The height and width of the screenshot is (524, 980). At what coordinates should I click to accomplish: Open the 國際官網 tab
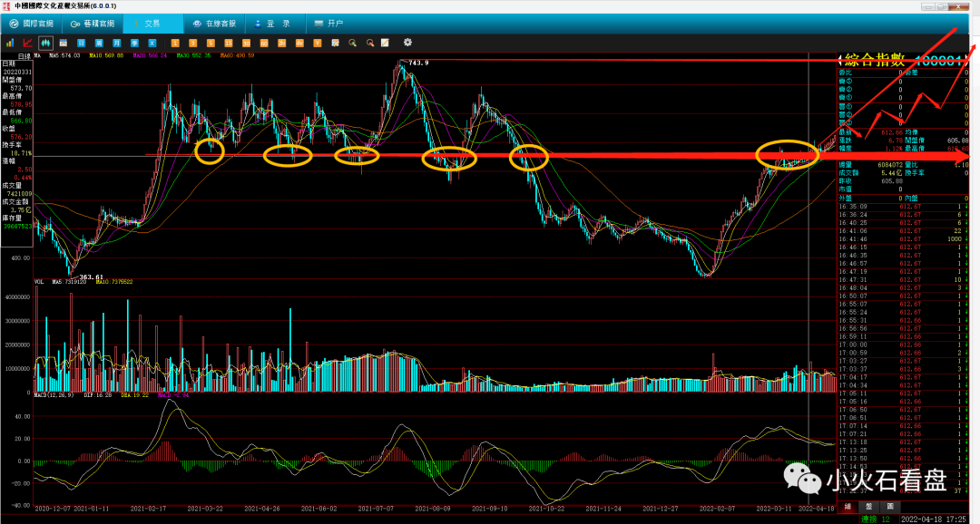[31, 24]
